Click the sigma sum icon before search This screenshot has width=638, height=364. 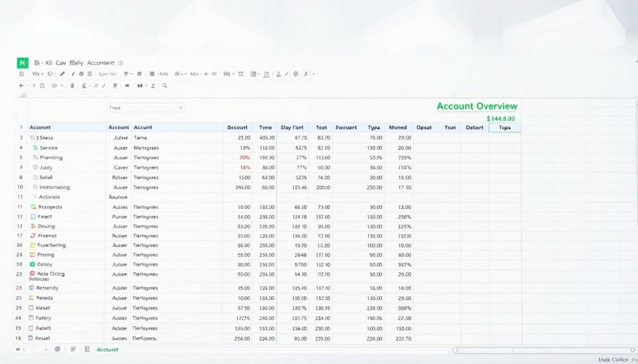point(153,86)
